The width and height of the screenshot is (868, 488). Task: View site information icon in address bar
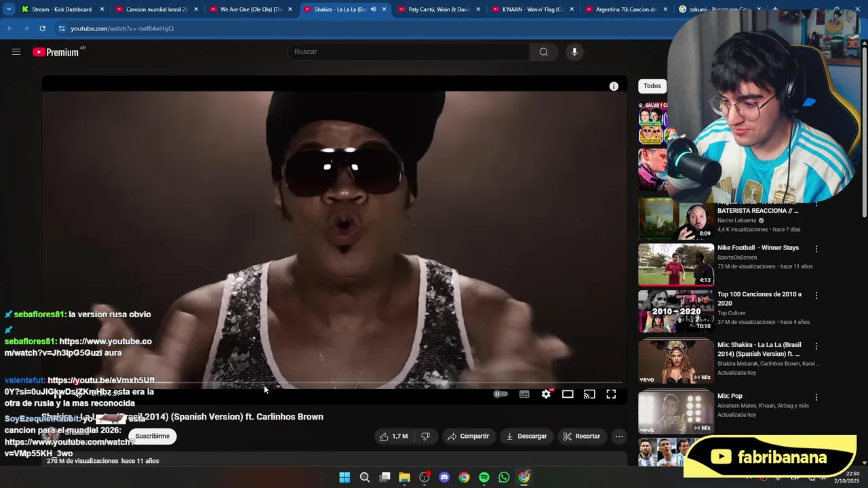point(62,28)
